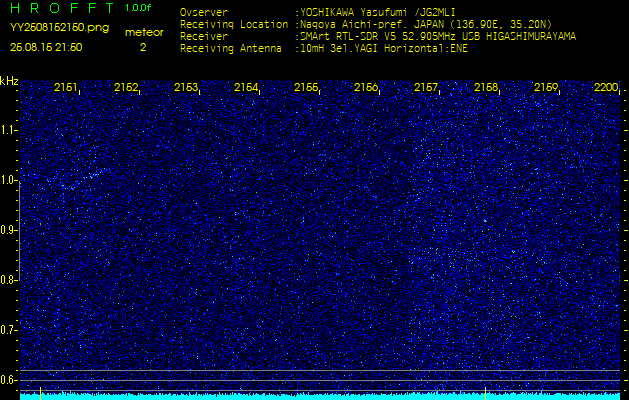Click the 0.7 frequency axis label
The image size is (629, 400).
click(x=8, y=330)
